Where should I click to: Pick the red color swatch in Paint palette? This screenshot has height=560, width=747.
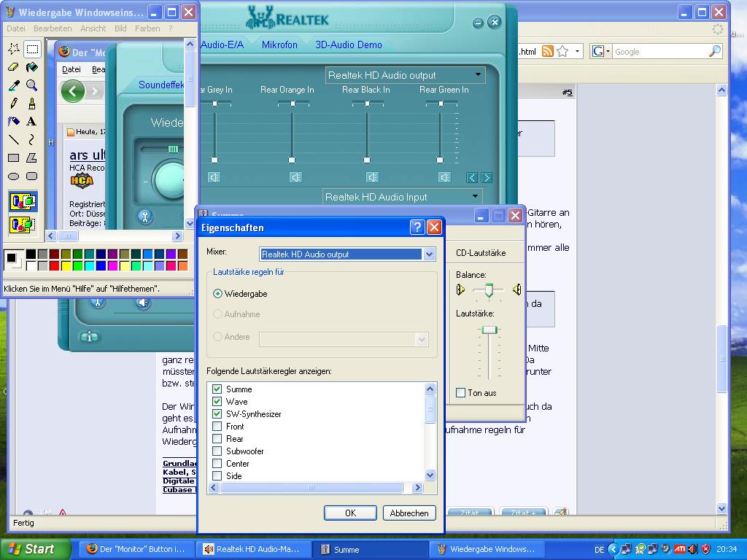pyautogui.click(x=54, y=265)
